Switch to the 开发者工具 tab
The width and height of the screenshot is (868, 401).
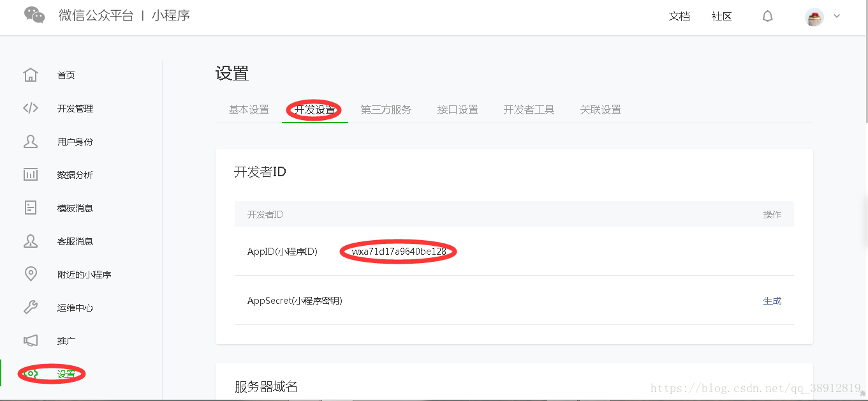(x=529, y=110)
